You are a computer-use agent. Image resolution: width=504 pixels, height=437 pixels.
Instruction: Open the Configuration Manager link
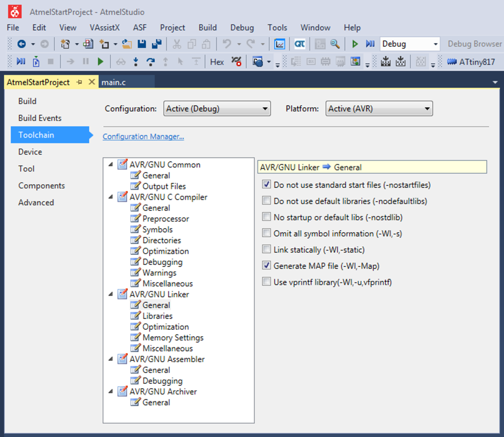(143, 137)
